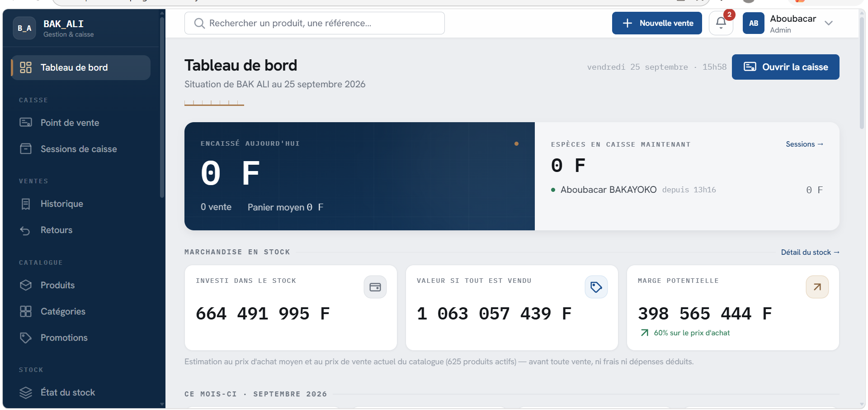Click the Nouvelle vente button
The height and width of the screenshot is (410, 868).
tap(657, 23)
